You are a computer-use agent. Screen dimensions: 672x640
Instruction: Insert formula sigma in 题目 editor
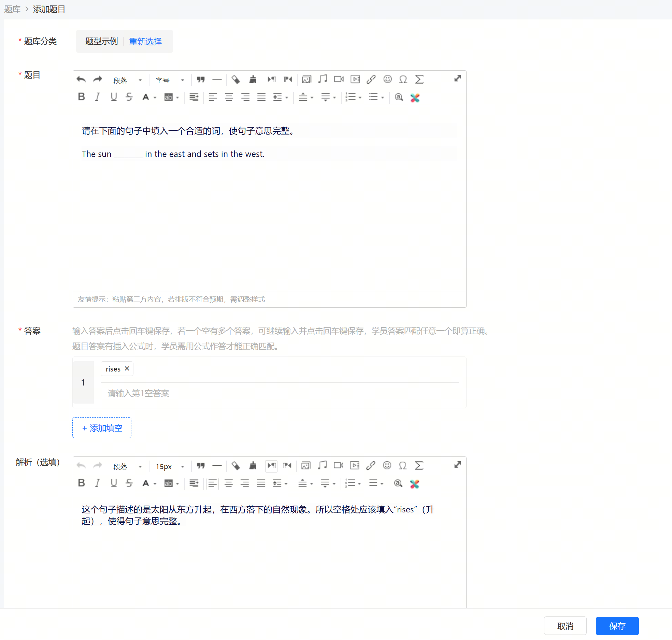click(419, 79)
